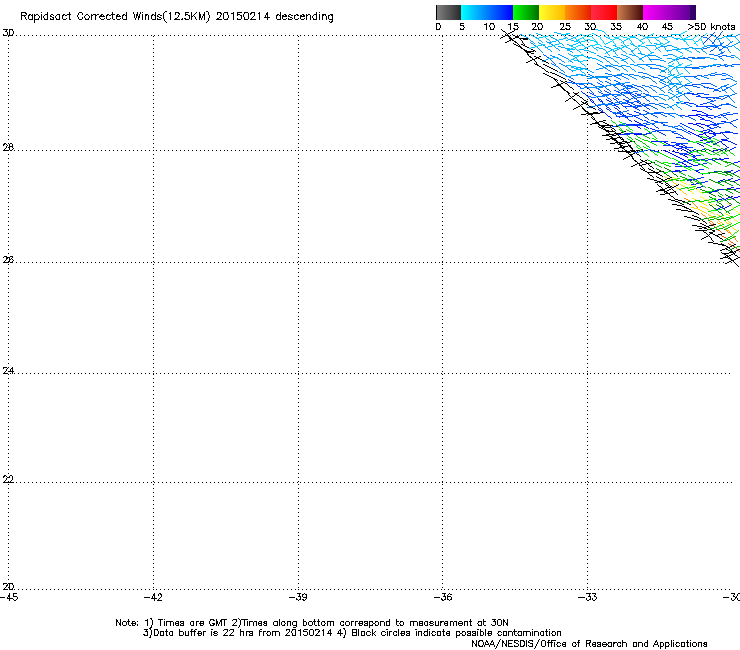Click the latitude label '22' on left axis
The height and width of the screenshot is (650, 740).
[8, 480]
